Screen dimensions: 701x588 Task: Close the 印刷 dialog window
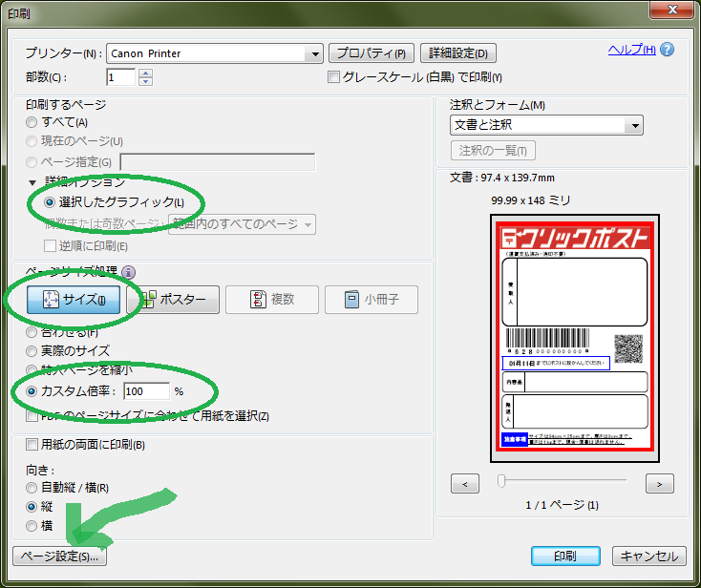click(672, 10)
